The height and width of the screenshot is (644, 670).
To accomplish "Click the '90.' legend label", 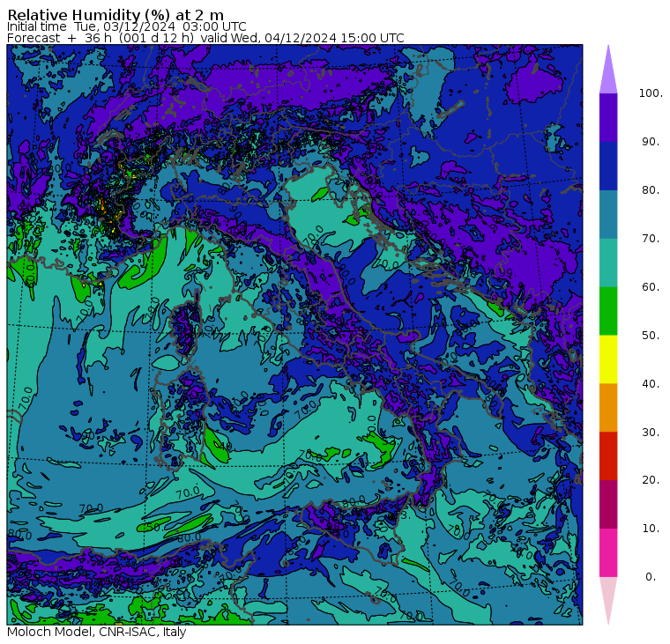I will 651,141.
